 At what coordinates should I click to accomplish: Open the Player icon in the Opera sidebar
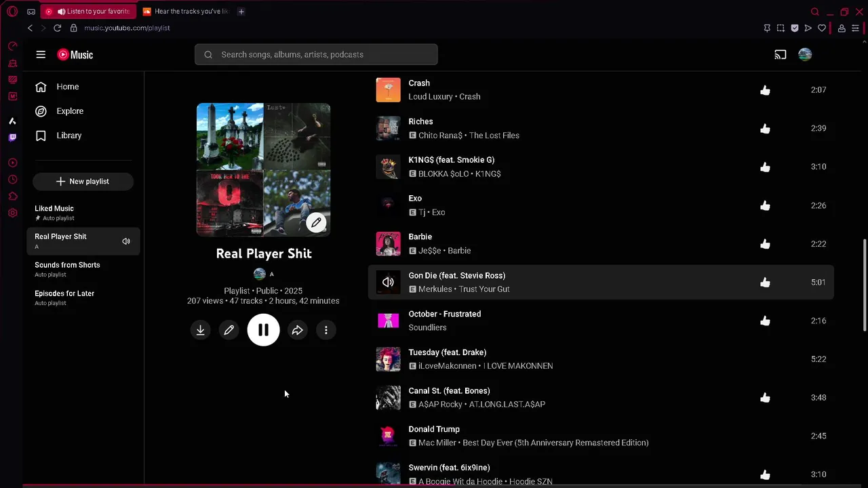click(x=12, y=163)
